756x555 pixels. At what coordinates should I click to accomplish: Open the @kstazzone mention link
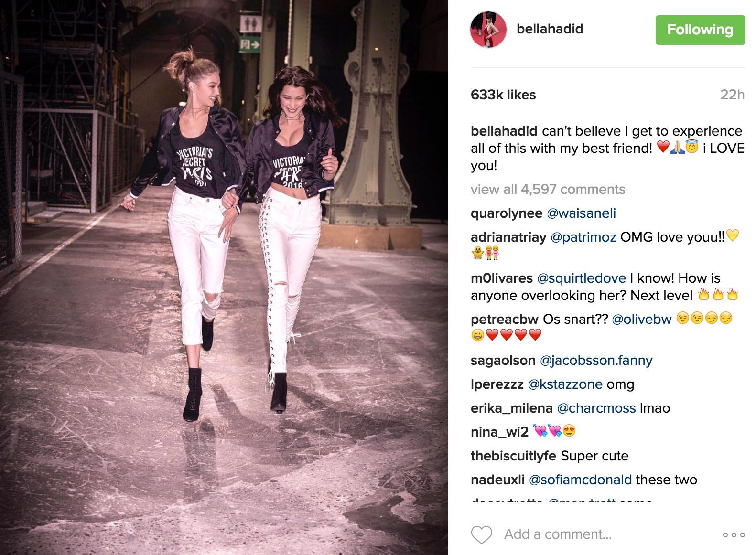565,384
